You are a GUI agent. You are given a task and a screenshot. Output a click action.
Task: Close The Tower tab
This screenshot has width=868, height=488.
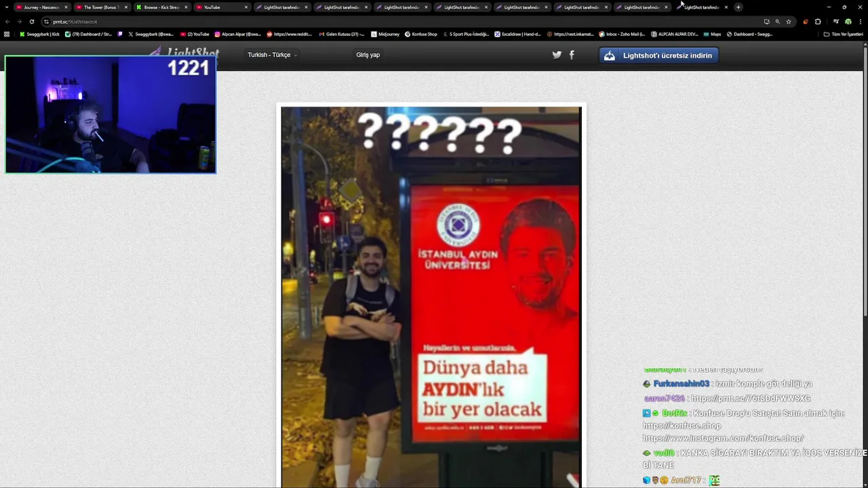(125, 7)
